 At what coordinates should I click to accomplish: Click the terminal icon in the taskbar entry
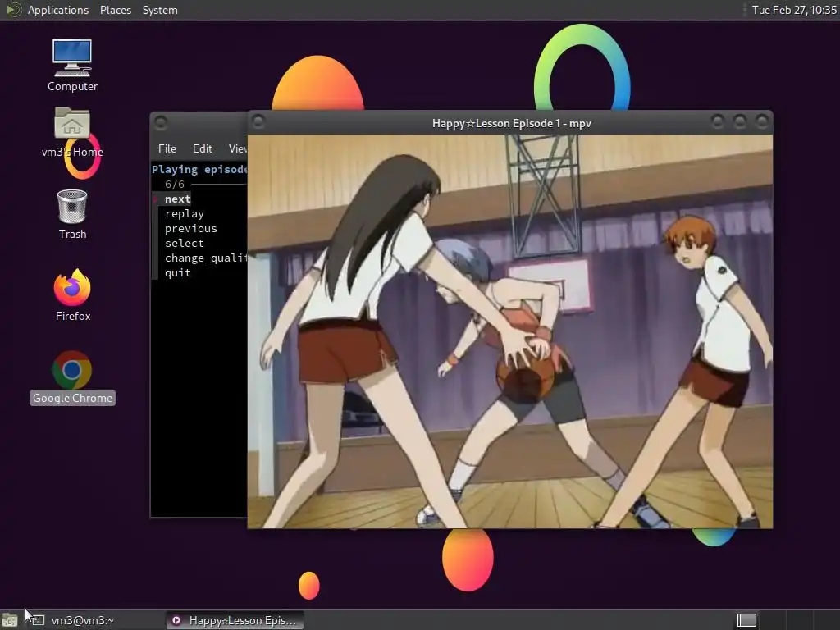click(37, 620)
